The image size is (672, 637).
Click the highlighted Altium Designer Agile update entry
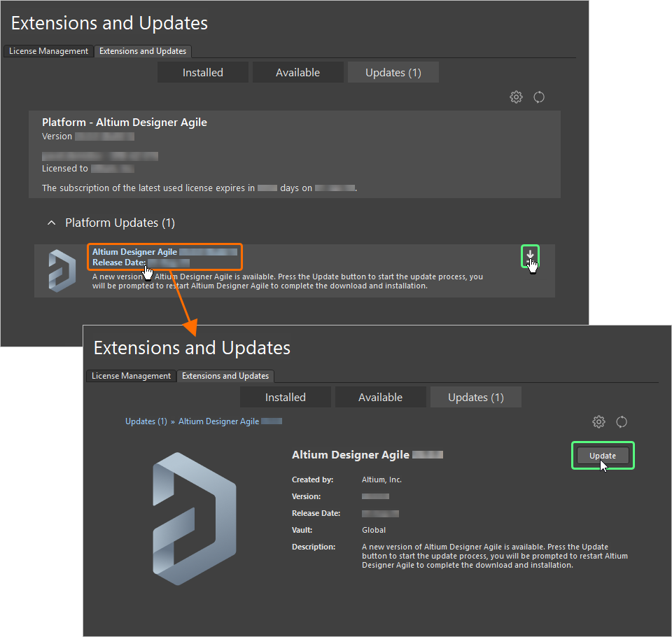click(x=164, y=257)
